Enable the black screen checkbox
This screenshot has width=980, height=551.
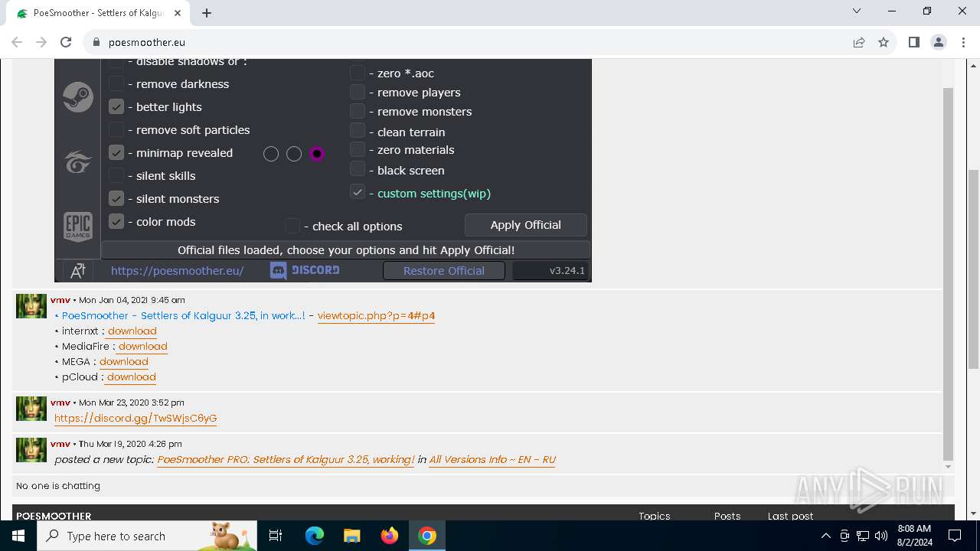point(358,169)
